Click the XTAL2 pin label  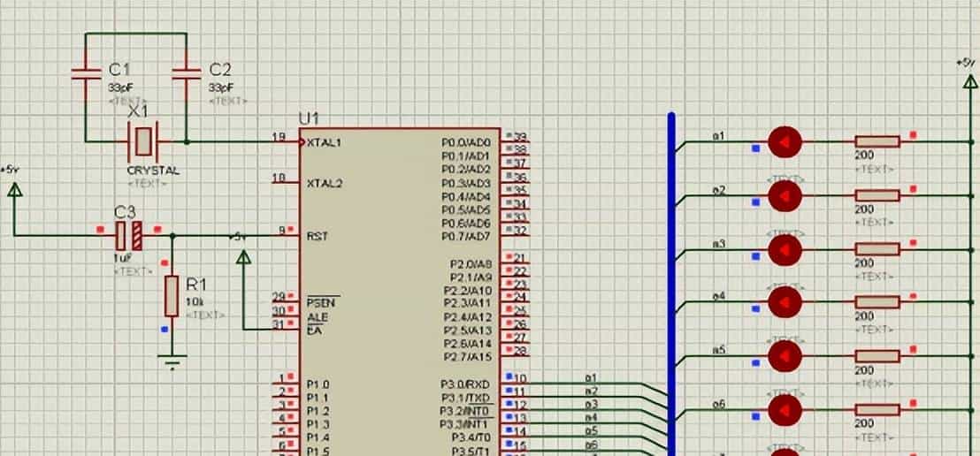(324, 184)
